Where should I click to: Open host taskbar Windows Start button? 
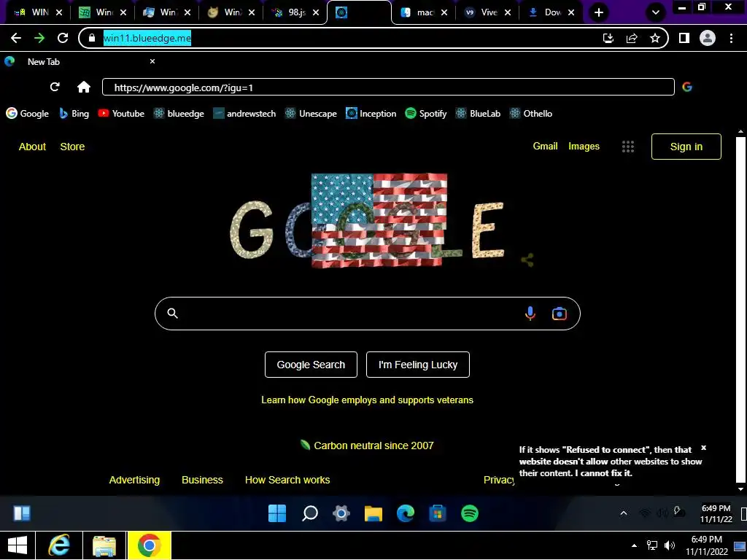coord(18,545)
